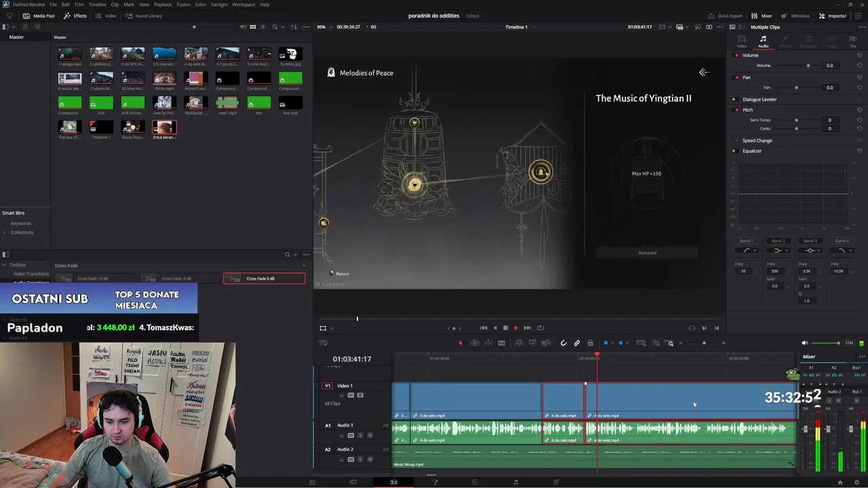Toggle the Effects panel button

coord(75,16)
